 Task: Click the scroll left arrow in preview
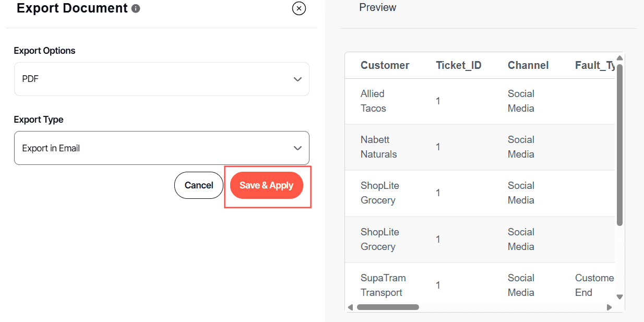tap(351, 307)
